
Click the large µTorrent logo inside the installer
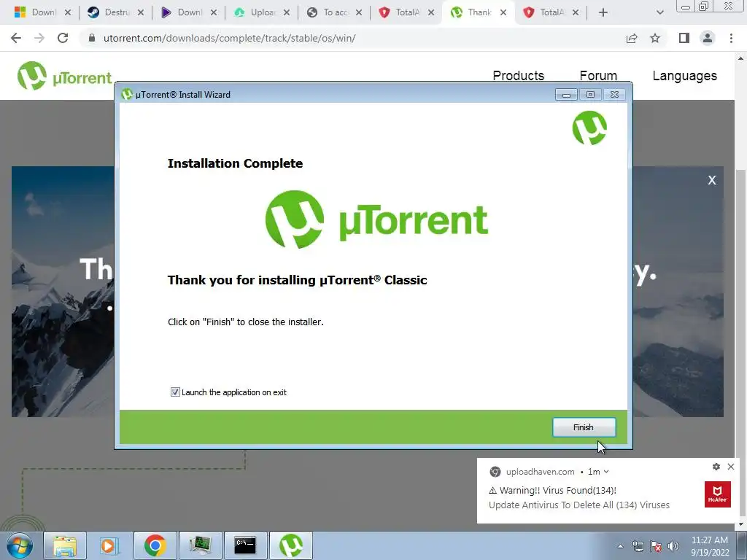coord(376,219)
